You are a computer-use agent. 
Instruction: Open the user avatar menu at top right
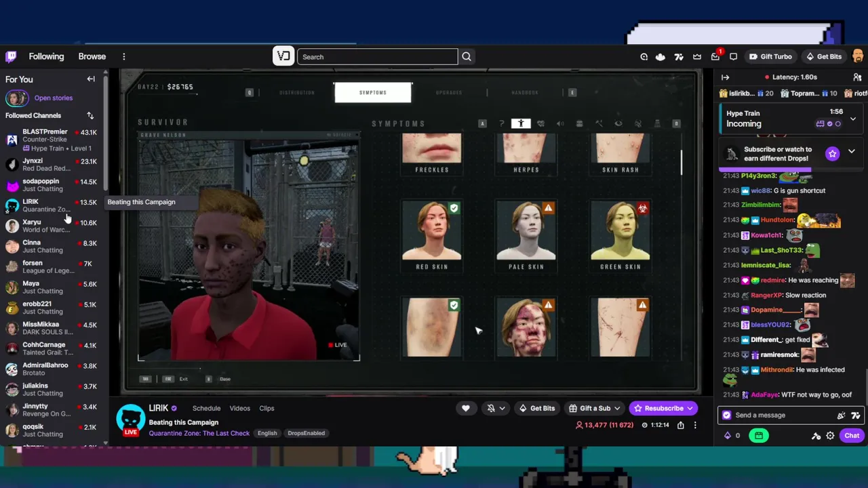(x=858, y=56)
